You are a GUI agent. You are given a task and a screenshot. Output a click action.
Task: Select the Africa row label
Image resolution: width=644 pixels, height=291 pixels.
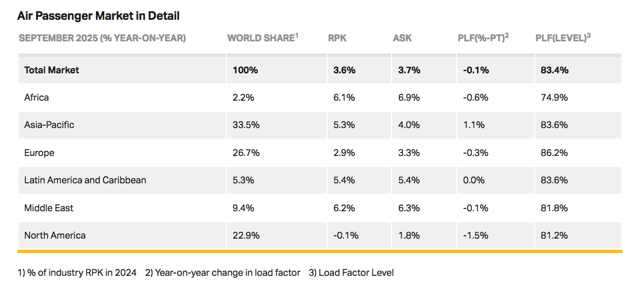(x=37, y=97)
